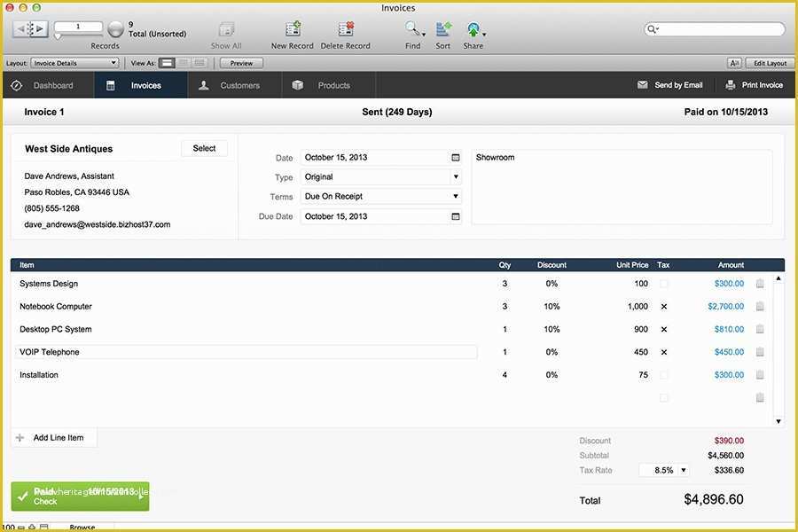Switch to Form view icon
Viewport: 798px width, 532px height.
click(x=167, y=63)
